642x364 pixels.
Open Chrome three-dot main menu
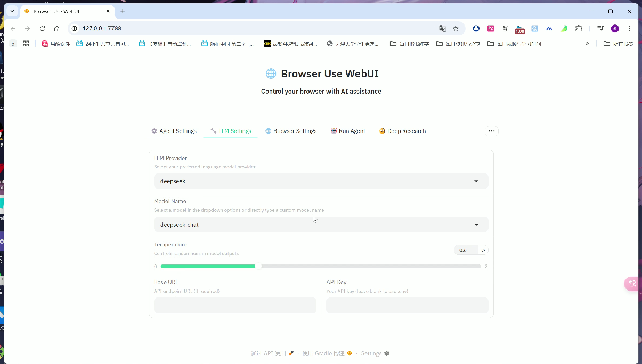630,28
